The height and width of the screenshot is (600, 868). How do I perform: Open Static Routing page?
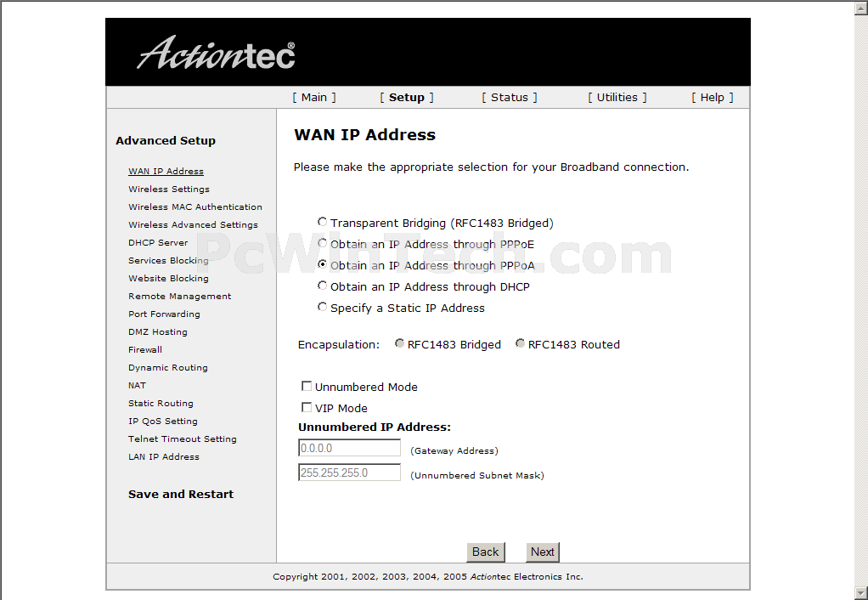coord(161,403)
